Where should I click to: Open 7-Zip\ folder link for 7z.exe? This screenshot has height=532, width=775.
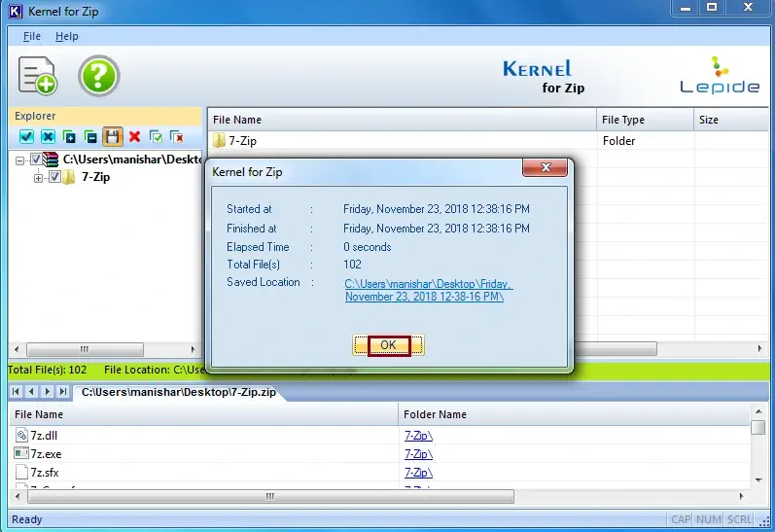(x=418, y=454)
